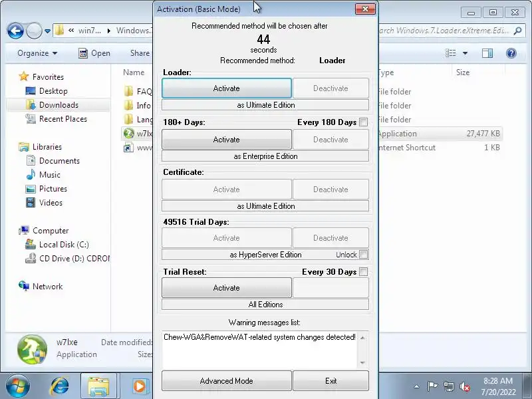Close the Activation dialog
The image size is (532, 399).
tap(365, 9)
